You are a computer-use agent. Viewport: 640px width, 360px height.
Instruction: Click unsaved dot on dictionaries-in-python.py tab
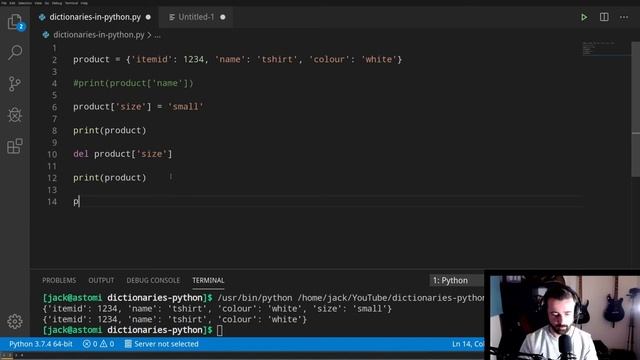click(148, 17)
